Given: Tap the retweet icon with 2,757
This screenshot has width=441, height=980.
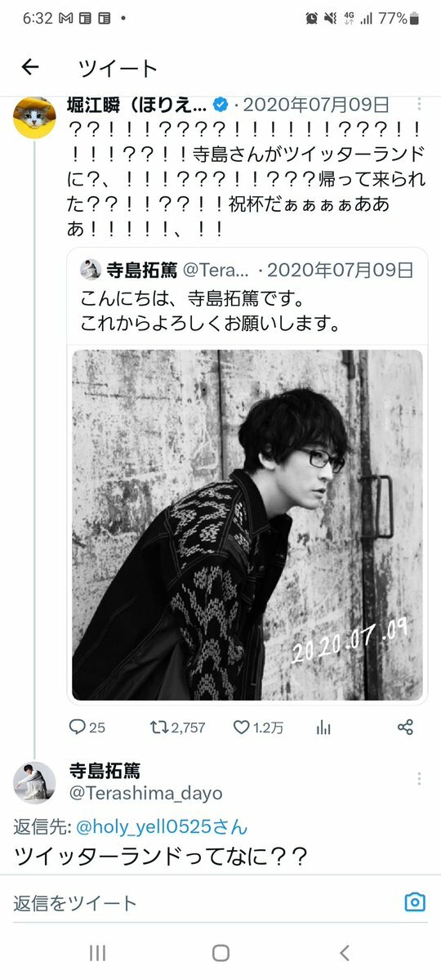Looking at the screenshot, I should click(158, 727).
